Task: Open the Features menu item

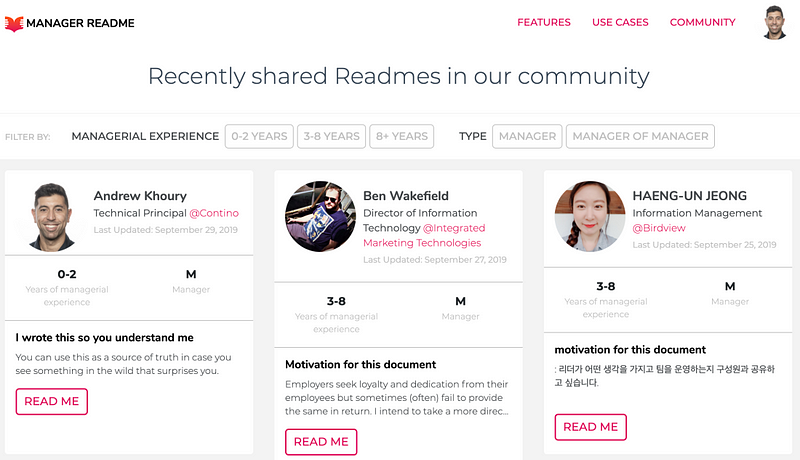Action: click(544, 22)
